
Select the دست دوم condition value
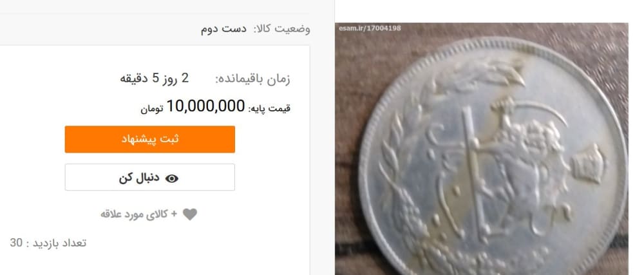pos(223,29)
